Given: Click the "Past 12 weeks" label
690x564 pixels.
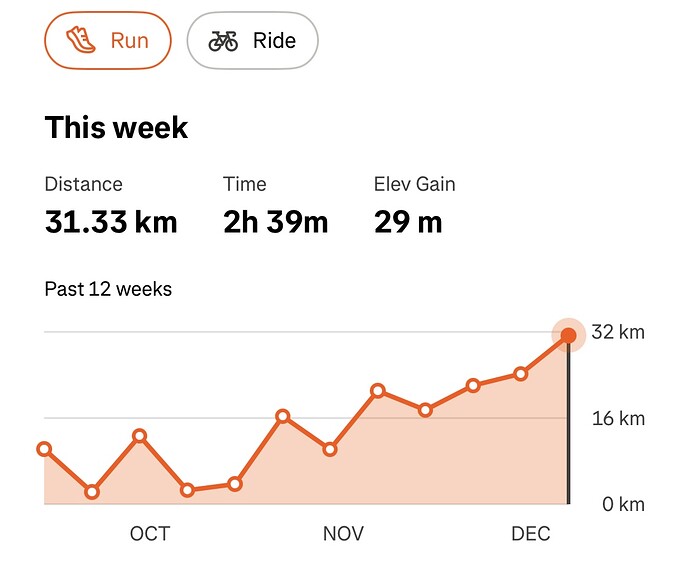Looking at the screenshot, I should 108,290.
